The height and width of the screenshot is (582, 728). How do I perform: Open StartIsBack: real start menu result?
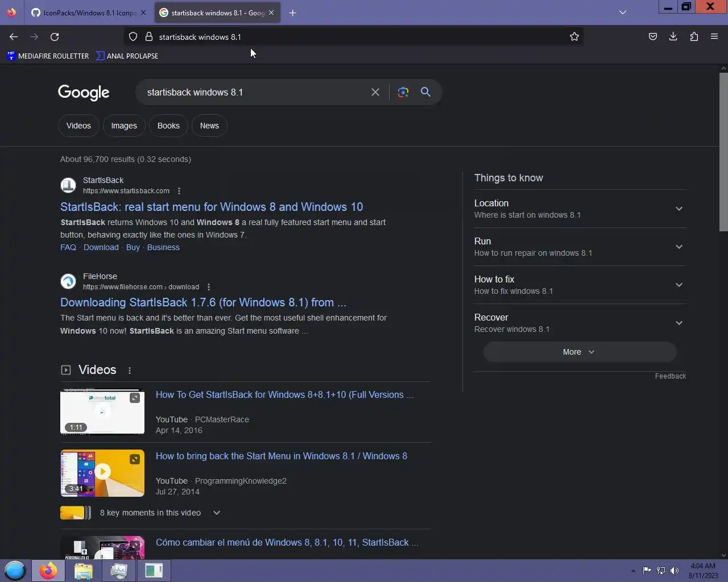click(x=212, y=207)
